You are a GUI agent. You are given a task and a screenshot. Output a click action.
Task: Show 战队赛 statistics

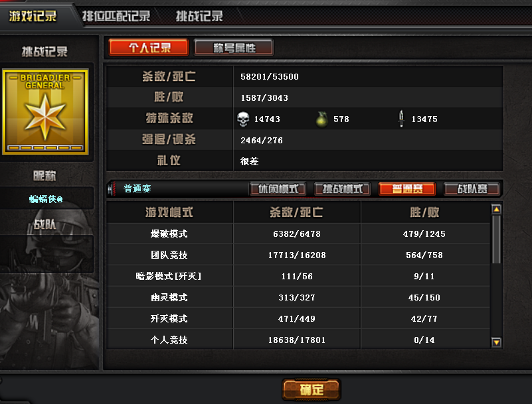(x=472, y=189)
